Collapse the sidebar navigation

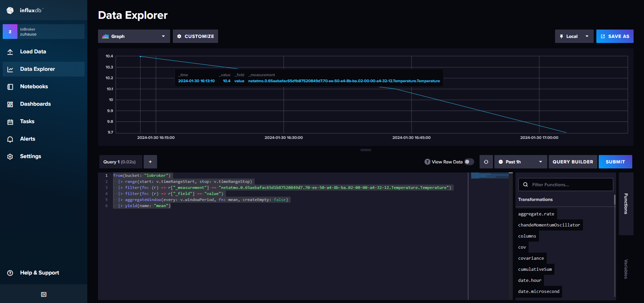point(44,294)
